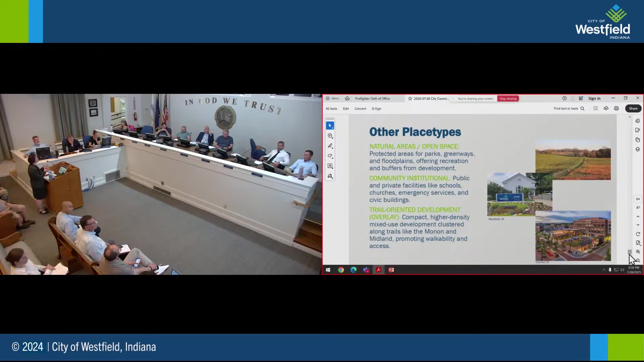Open the Convert menu
Image resolution: width=644 pixels, height=362 pixels.
tap(360, 109)
